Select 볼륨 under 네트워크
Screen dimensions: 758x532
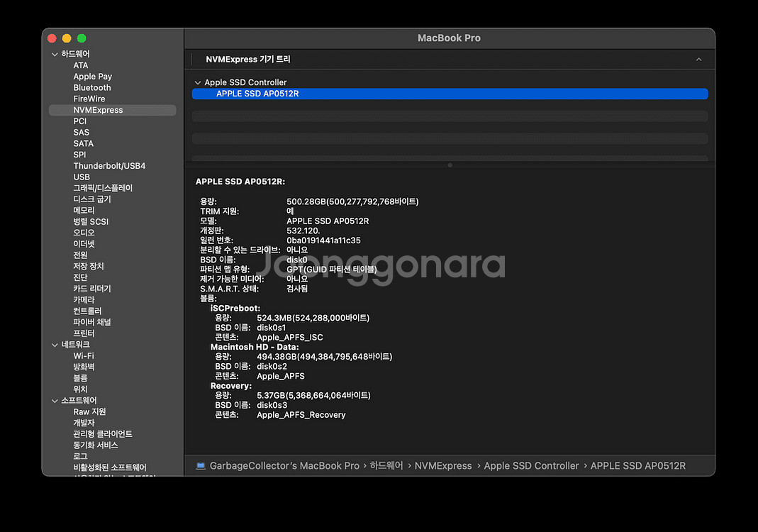(x=80, y=378)
